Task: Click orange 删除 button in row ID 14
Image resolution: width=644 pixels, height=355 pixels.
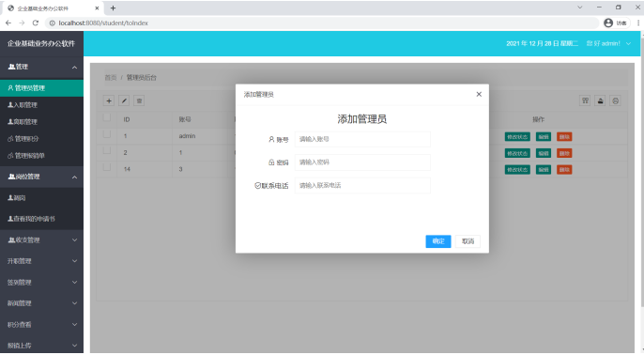Action: [x=564, y=170]
